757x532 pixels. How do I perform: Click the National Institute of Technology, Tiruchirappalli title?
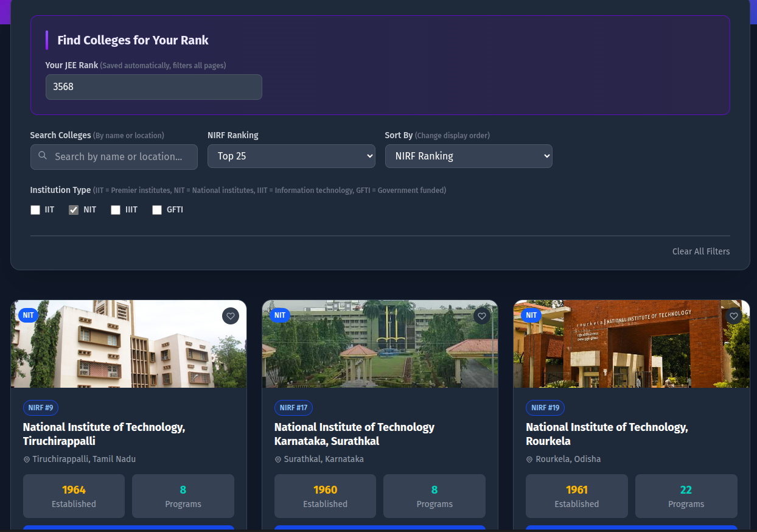click(x=104, y=434)
